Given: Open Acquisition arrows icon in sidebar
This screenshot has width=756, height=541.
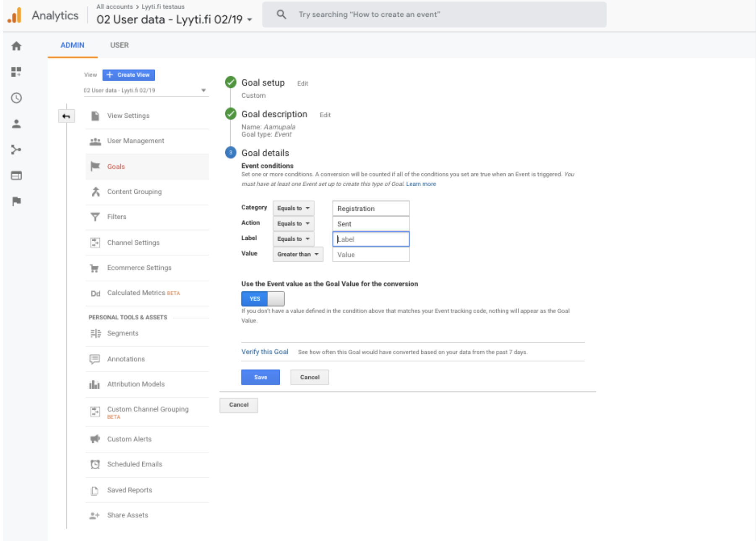Looking at the screenshot, I should (16, 150).
